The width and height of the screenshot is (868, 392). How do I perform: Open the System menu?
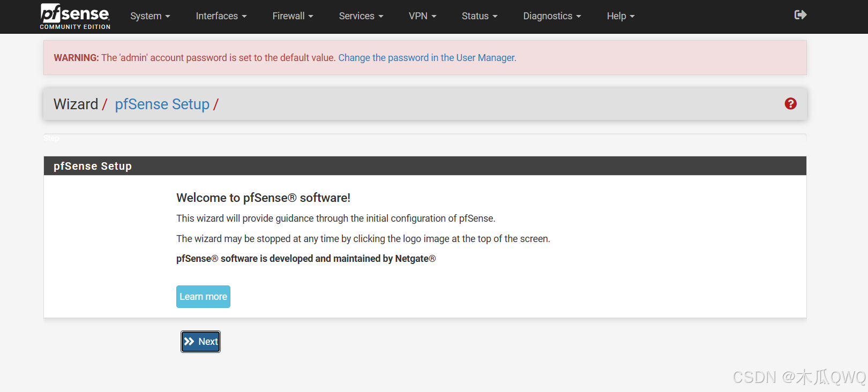[150, 16]
